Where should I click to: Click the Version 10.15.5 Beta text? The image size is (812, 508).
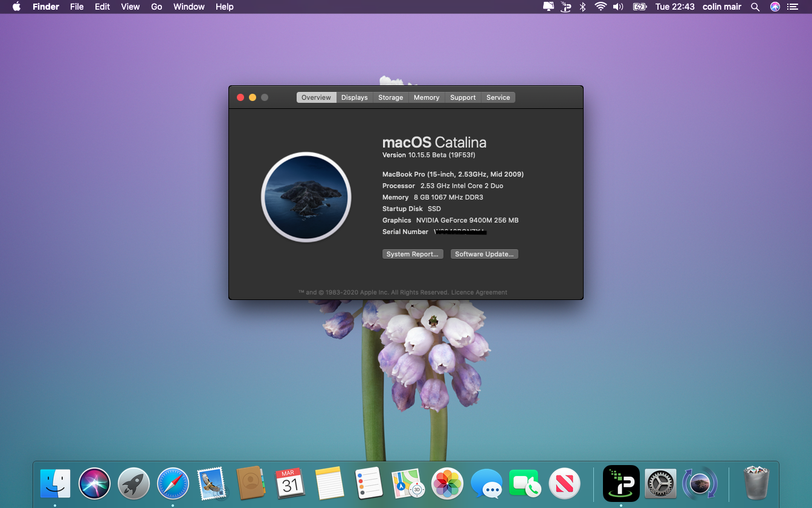tap(429, 155)
